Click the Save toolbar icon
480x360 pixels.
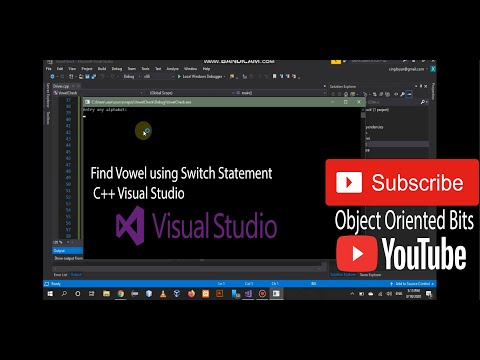coord(87,76)
